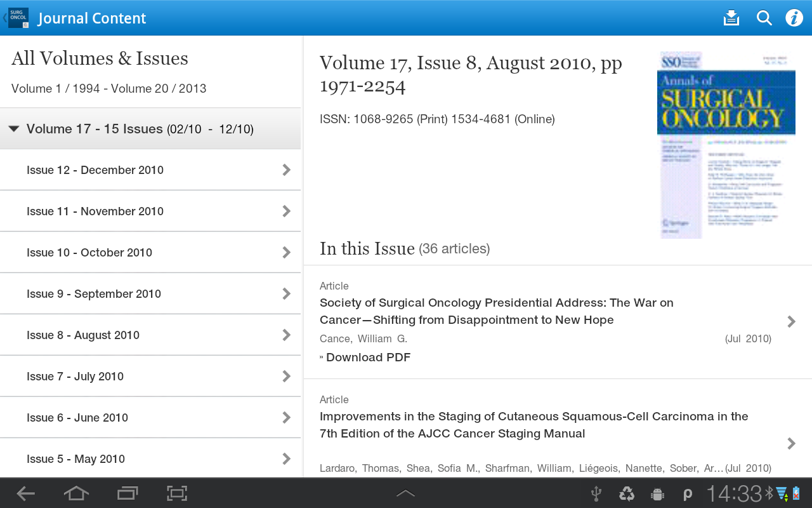Click chevron next to Issue 9 row
Viewport: 812px width, 508px height.
click(x=287, y=293)
